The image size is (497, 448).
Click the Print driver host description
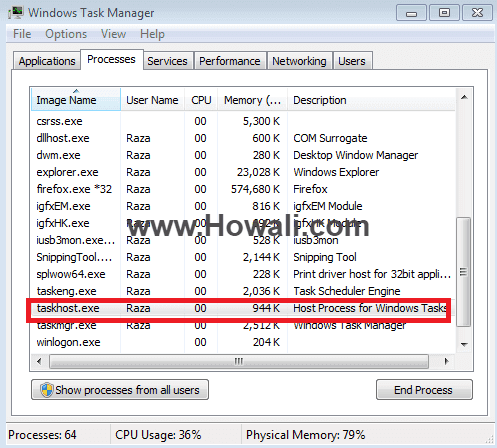pos(372,274)
